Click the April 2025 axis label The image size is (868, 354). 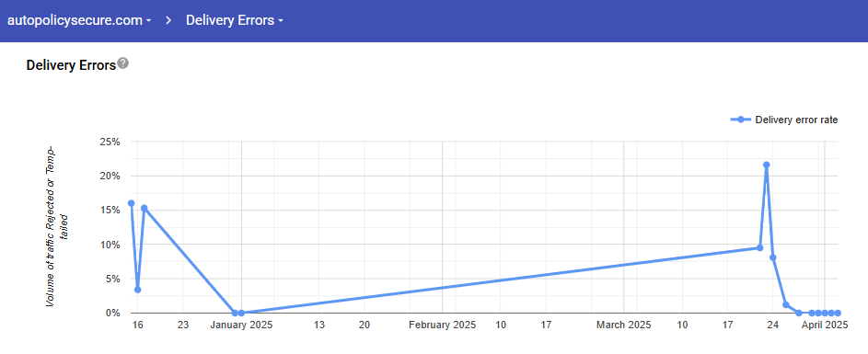pyautogui.click(x=825, y=325)
